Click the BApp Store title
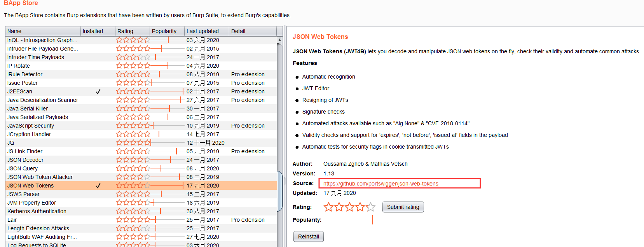 (21, 3)
